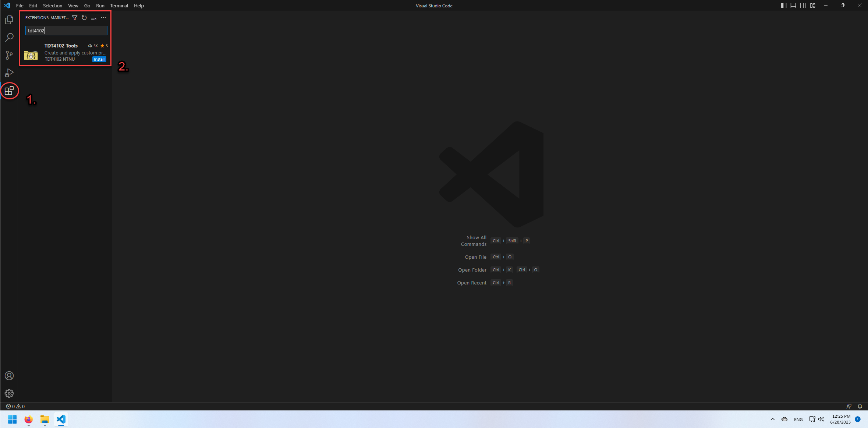Open the View menu

(73, 6)
